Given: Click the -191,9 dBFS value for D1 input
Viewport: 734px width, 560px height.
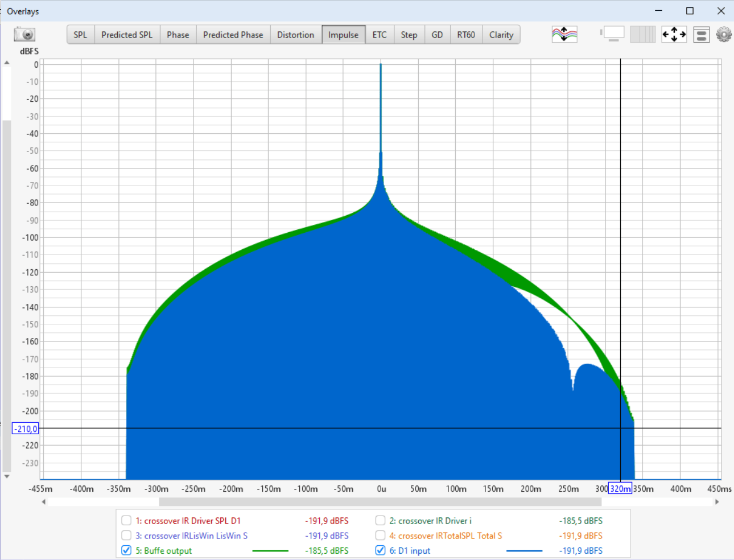Looking at the screenshot, I should tap(581, 551).
